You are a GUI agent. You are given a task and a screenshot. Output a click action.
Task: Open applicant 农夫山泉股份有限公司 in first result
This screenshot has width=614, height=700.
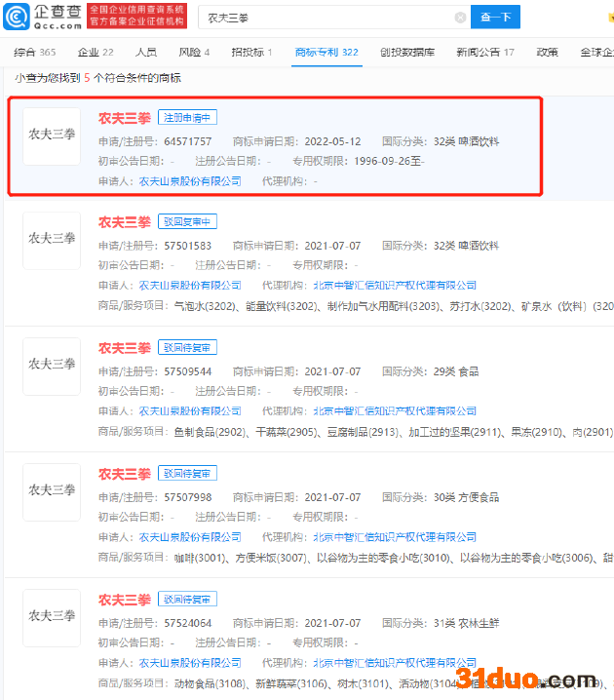[190, 181]
